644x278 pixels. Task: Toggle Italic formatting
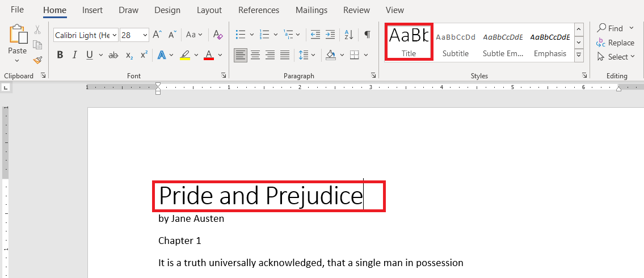75,55
